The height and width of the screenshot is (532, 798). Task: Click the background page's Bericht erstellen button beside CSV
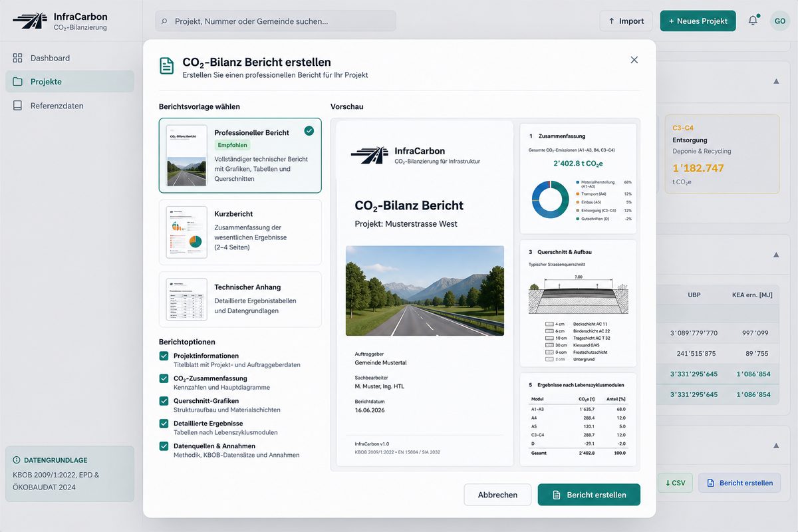(x=739, y=483)
